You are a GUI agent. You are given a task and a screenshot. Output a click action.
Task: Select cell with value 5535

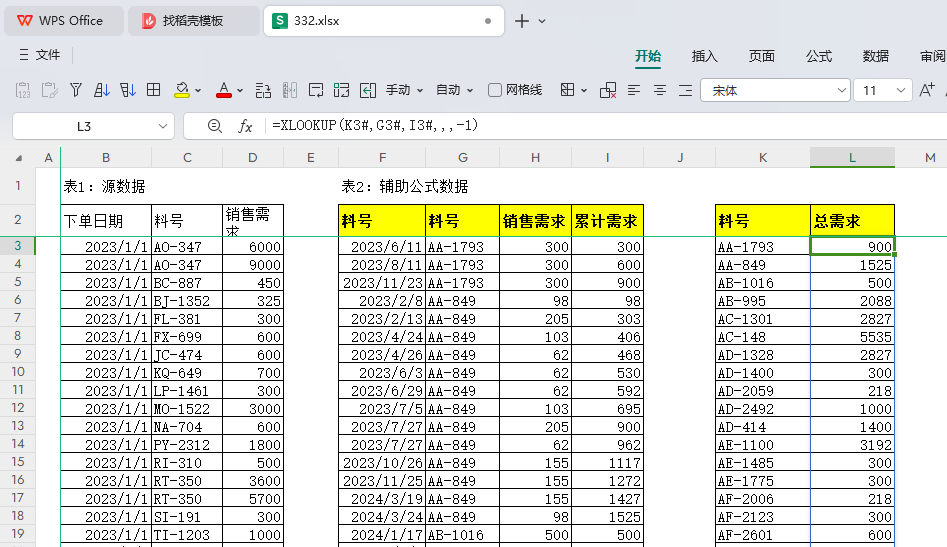tap(852, 337)
